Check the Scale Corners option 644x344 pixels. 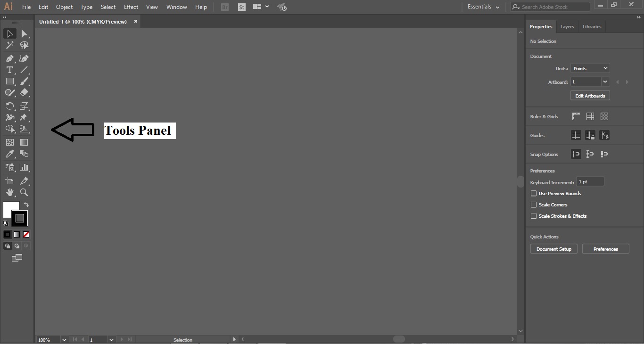533,205
